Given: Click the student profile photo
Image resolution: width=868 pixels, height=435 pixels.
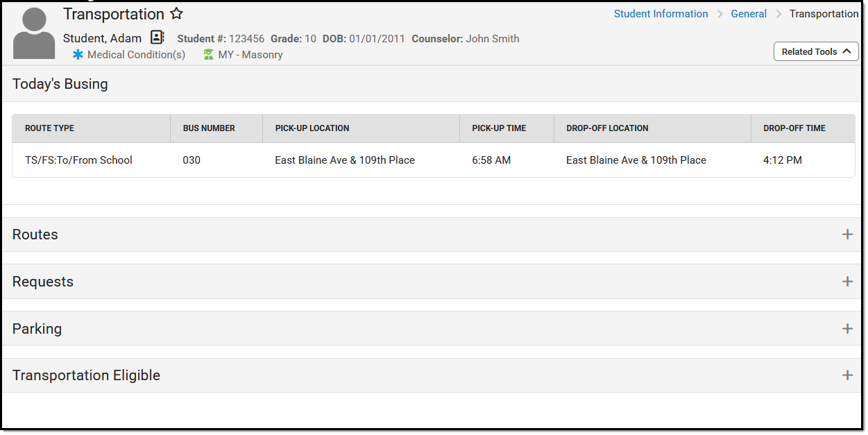Looking at the screenshot, I should click(33, 31).
